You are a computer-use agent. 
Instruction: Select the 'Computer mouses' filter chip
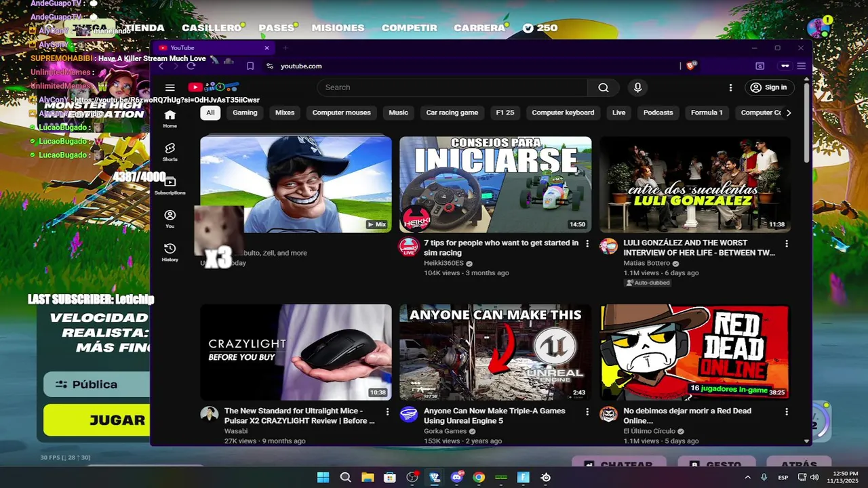pos(341,113)
